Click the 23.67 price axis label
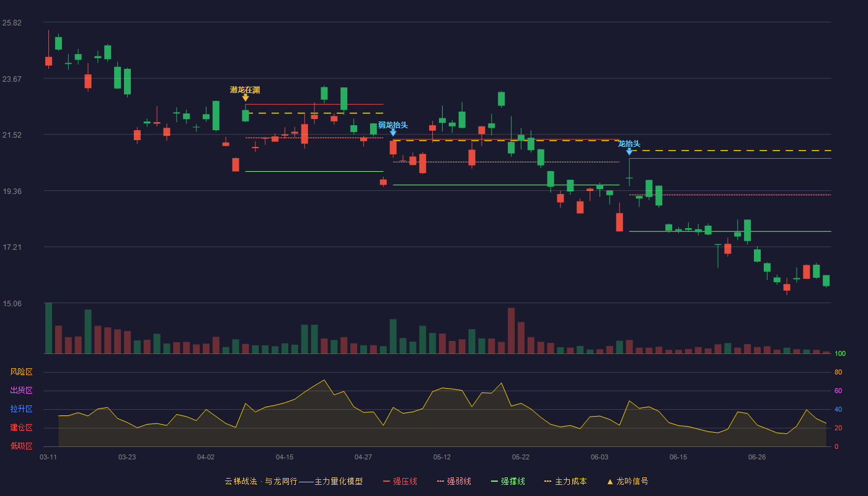This screenshot has height=496, width=868. [x=12, y=79]
